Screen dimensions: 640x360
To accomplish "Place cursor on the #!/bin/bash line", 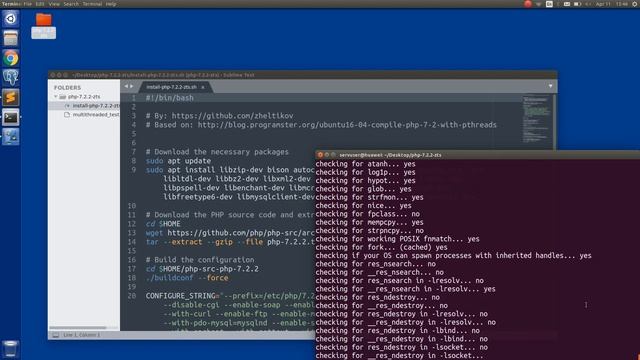I will tap(170, 98).
